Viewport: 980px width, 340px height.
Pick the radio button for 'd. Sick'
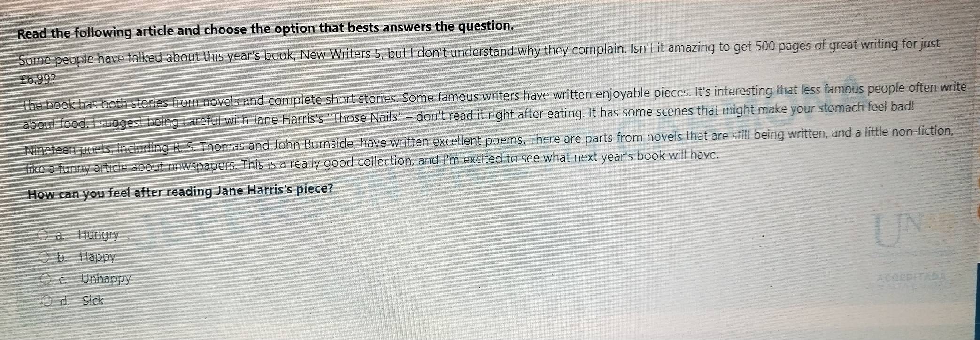coord(47,301)
